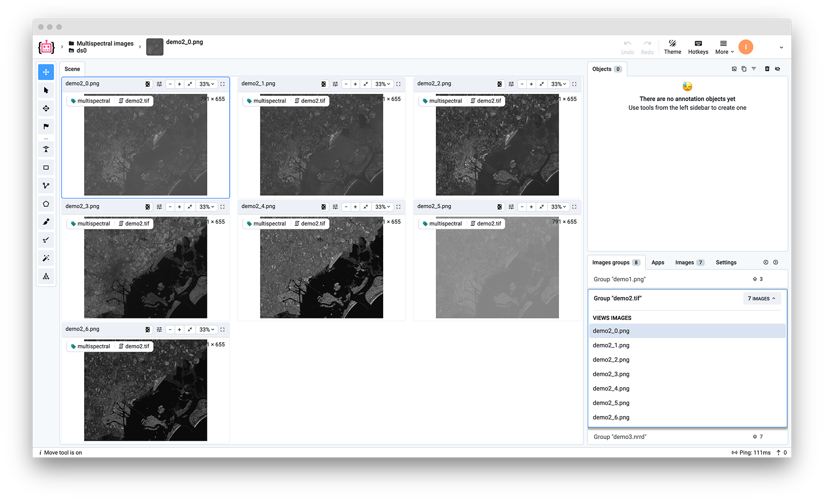
Task: Open the Hotkeys reference
Action: pos(698,47)
